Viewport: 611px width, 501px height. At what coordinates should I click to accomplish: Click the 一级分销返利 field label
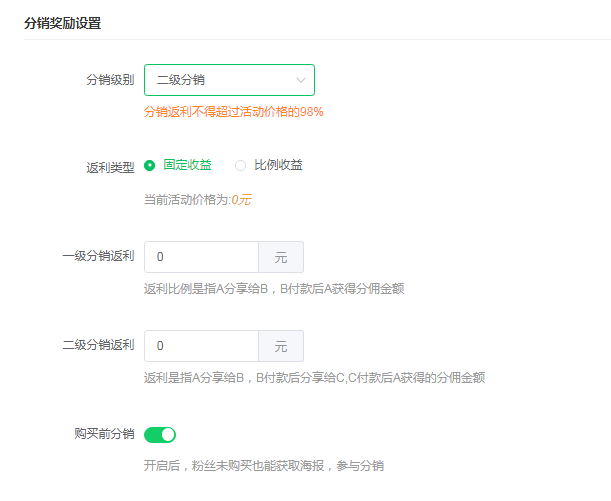pyautogui.click(x=98, y=256)
